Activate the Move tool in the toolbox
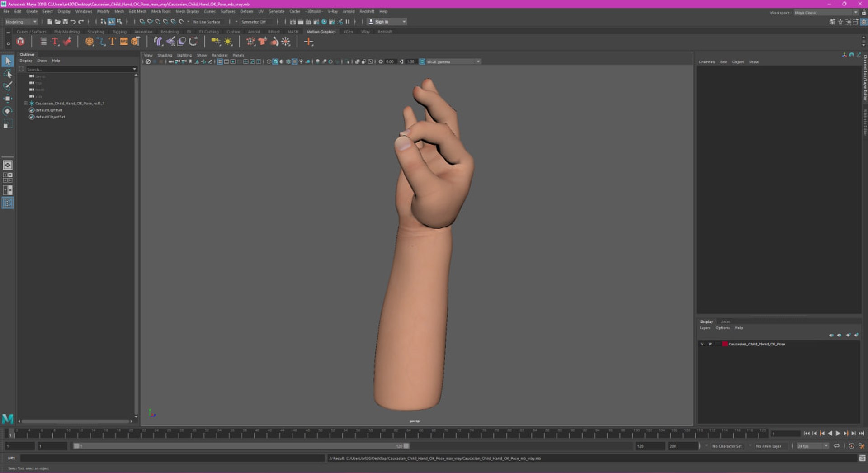868x473 pixels. coord(8,99)
